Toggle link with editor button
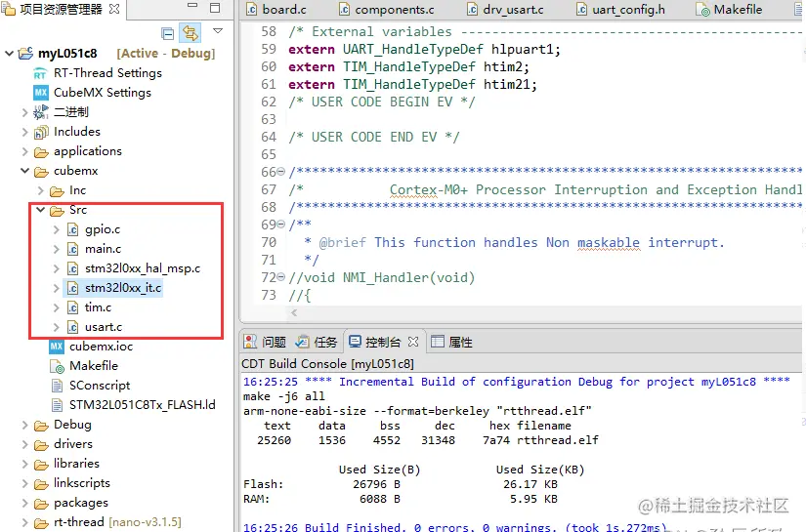This screenshot has width=806, height=532. pyautogui.click(x=190, y=33)
